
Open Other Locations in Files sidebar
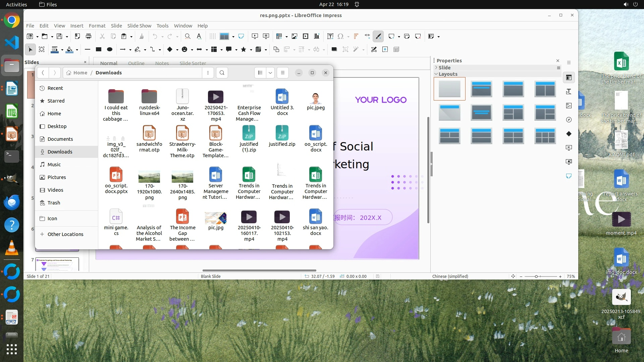pyautogui.click(x=65, y=234)
